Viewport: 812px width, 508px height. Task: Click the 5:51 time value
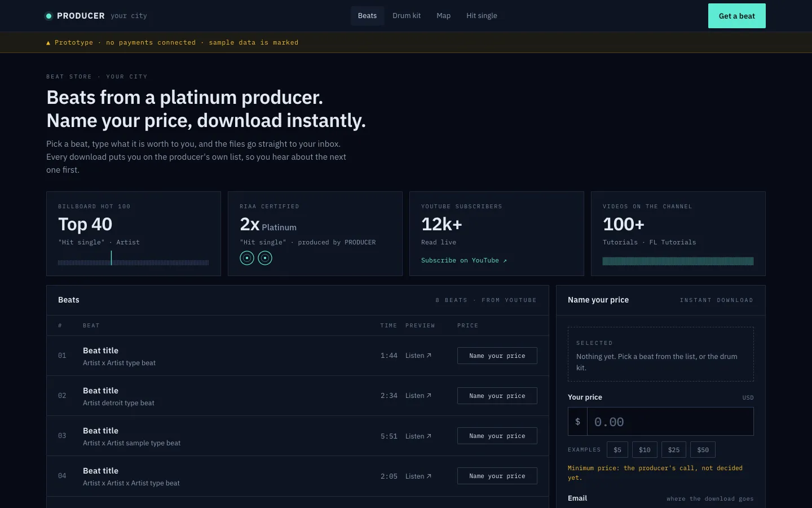(389, 436)
